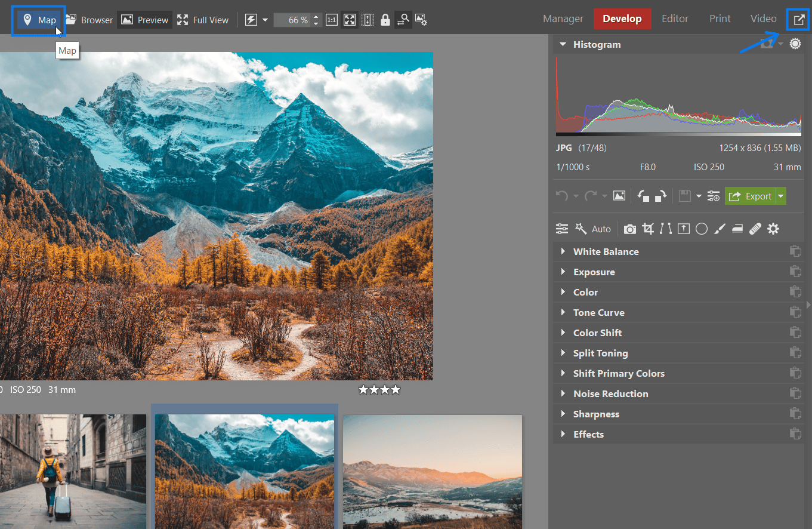
Task: Toggle fit-to-screen zoom mode
Action: pos(350,20)
